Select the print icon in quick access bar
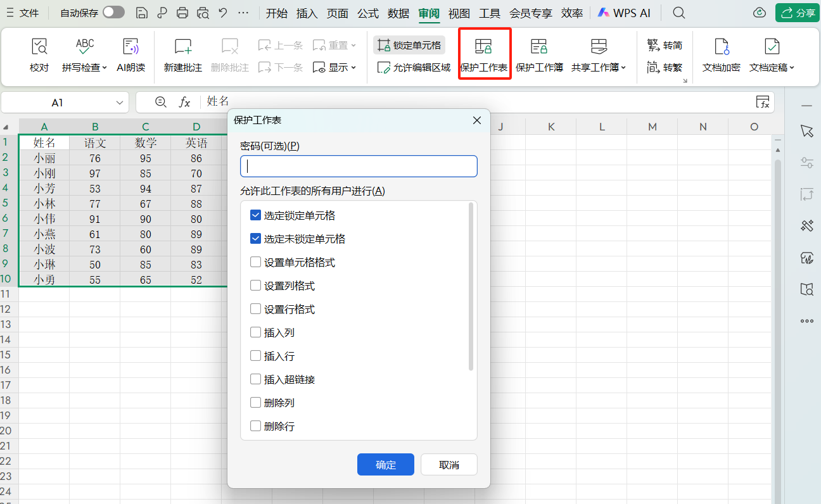Image resolution: width=821 pixels, height=504 pixels. [182, 13]
